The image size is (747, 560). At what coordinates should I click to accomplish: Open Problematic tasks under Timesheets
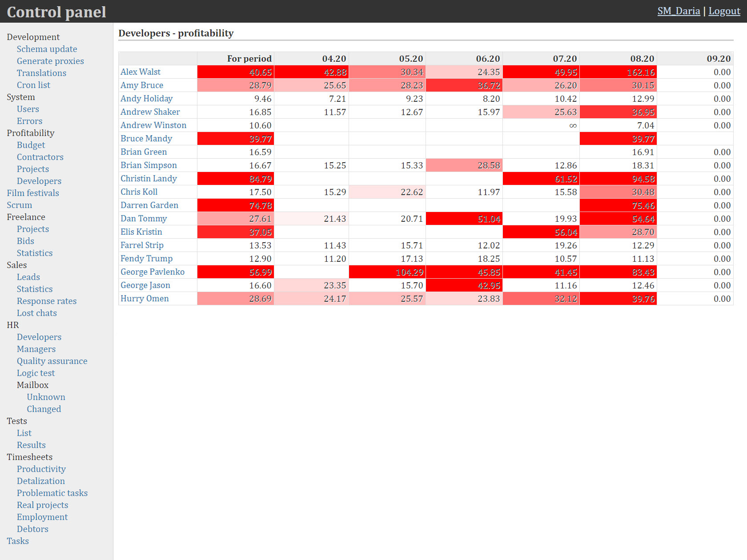pyautogui.click(x=52, y=493)
